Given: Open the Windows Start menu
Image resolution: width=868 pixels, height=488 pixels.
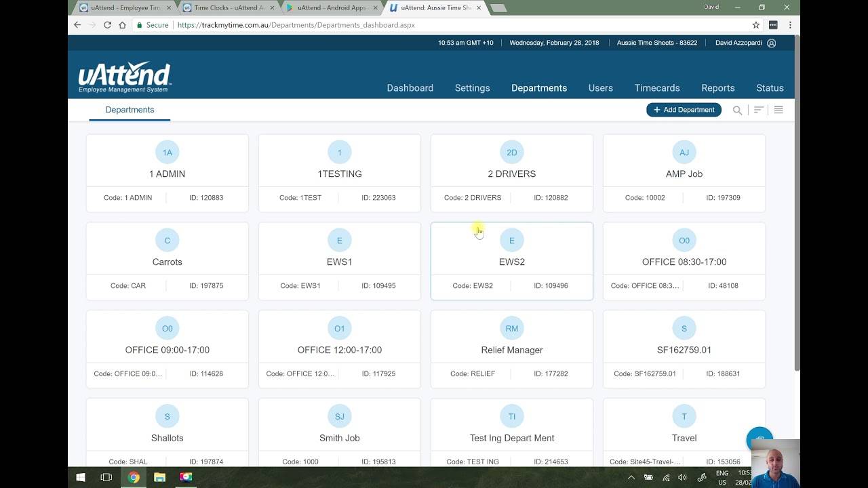Looking at the screenshot, I should [x=81, y=477].
